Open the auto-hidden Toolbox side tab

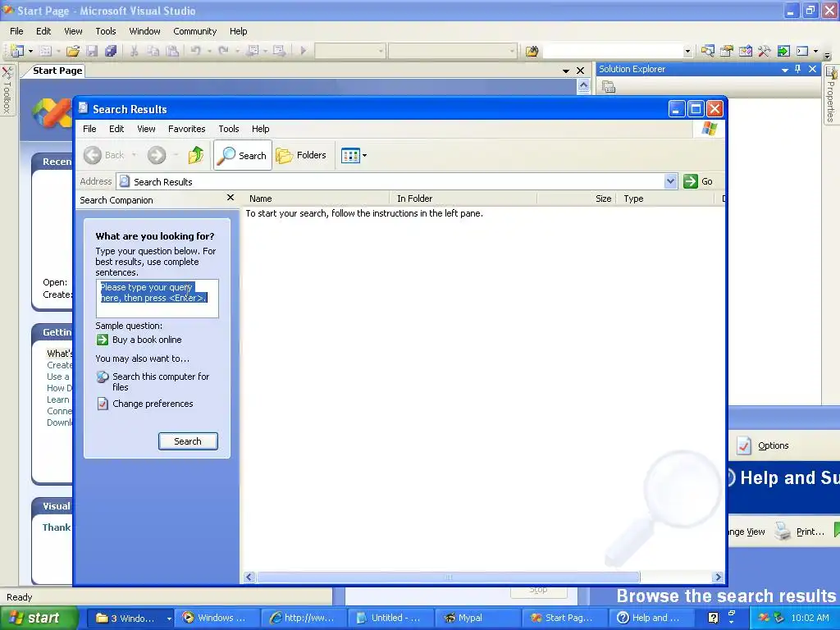7,90
